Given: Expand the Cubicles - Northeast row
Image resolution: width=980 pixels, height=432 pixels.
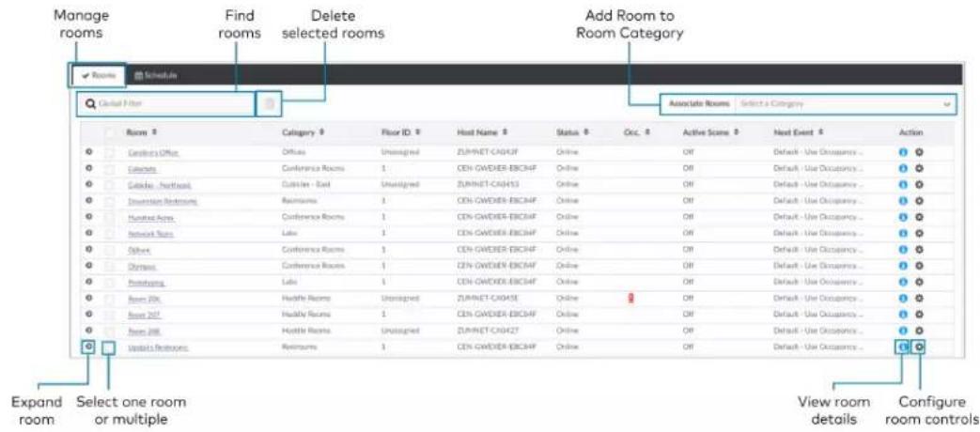Looking at the screenshot, I should click(x=88, y=185).
